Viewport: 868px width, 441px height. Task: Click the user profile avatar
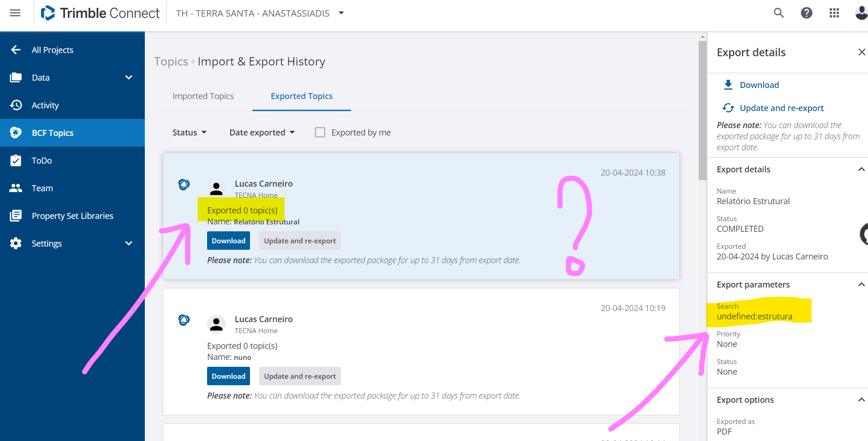click(862, 13)
